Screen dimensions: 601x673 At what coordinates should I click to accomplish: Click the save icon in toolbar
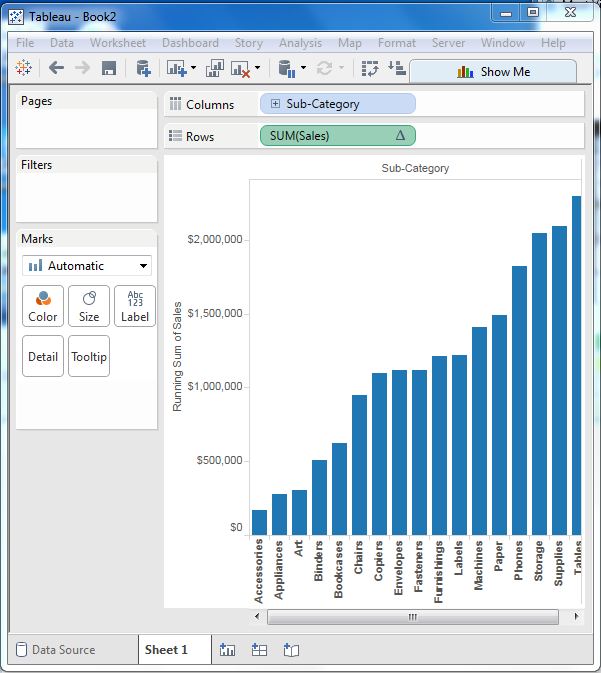click(109, 68)
